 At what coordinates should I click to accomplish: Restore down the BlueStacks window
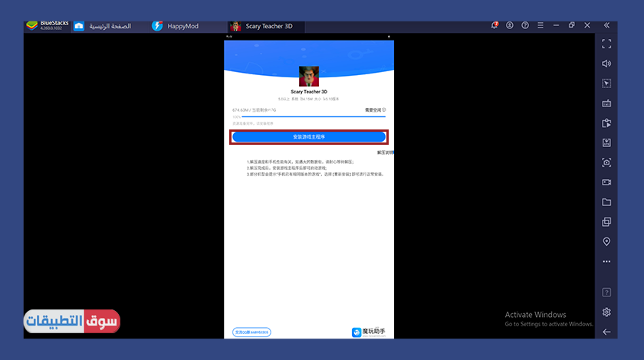572,25
